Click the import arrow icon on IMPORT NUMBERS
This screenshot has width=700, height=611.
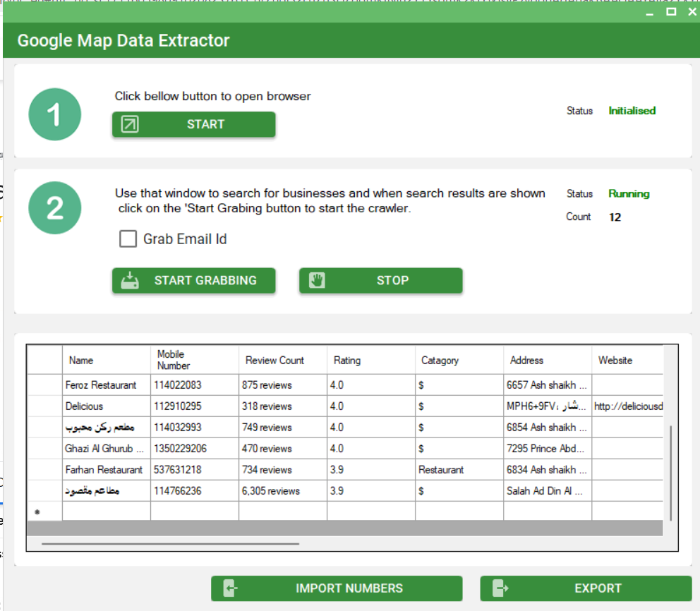tap(230, 588)
